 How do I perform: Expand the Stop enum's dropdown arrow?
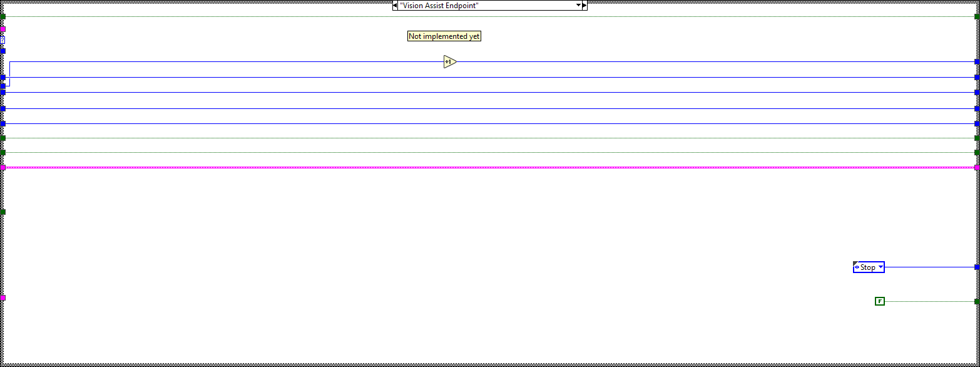click(880, 267)
